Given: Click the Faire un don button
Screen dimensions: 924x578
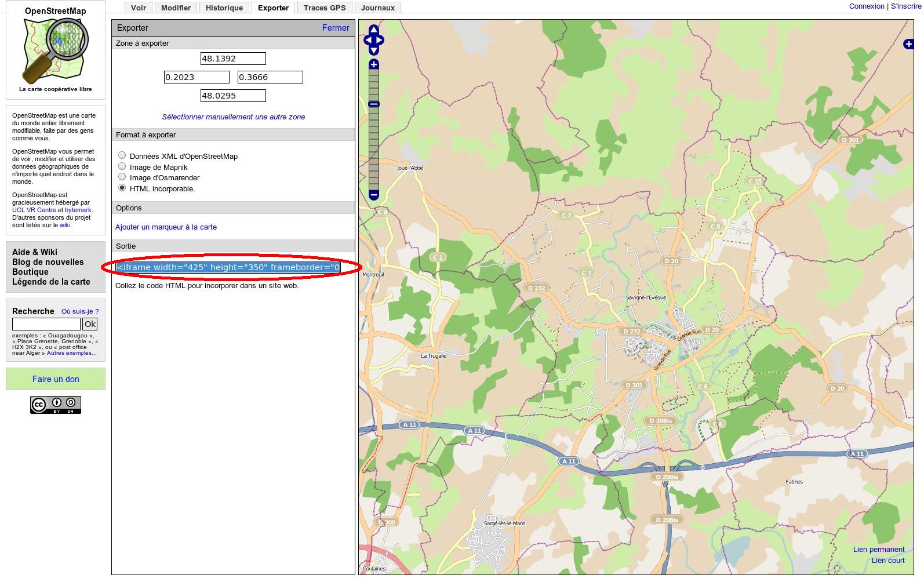Looking at the screenshot, I should (56, 379).
